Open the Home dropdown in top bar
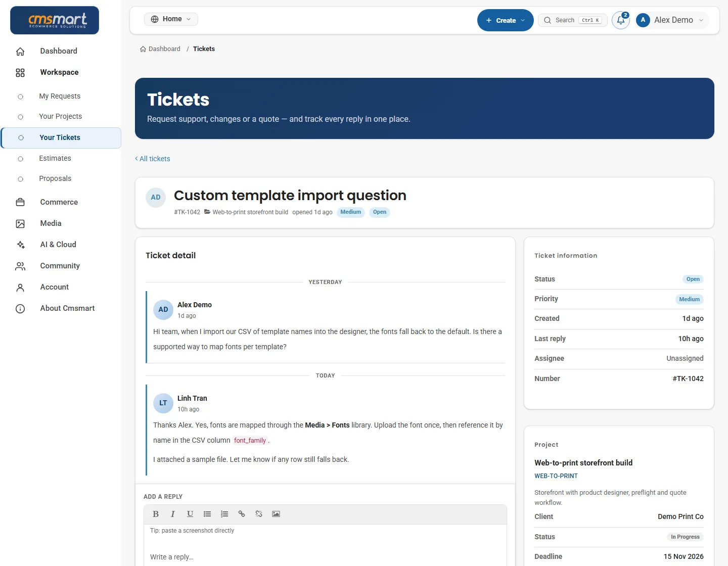The width and height of the screenshot is (728, 566). [171, 19]
